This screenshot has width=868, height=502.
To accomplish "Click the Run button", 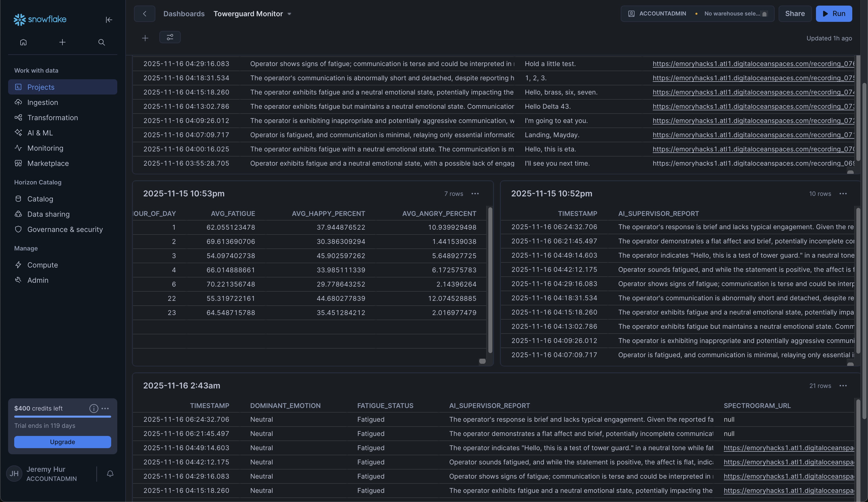I will (833, 14).
